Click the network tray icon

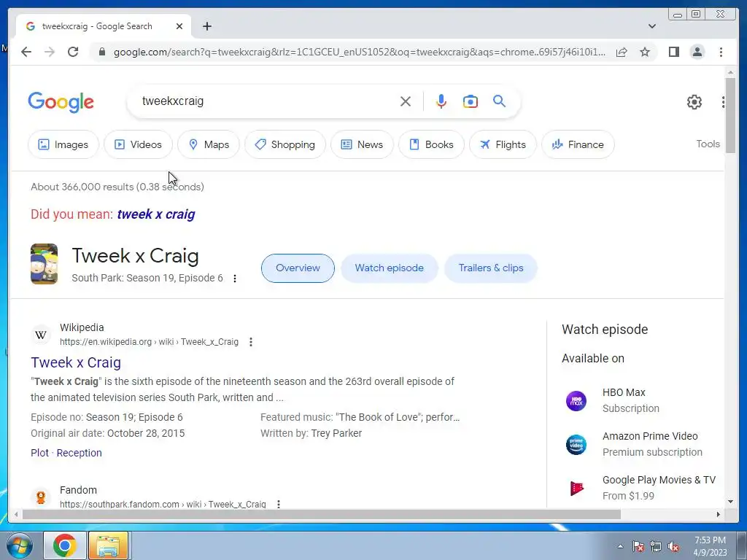[656, 547]
